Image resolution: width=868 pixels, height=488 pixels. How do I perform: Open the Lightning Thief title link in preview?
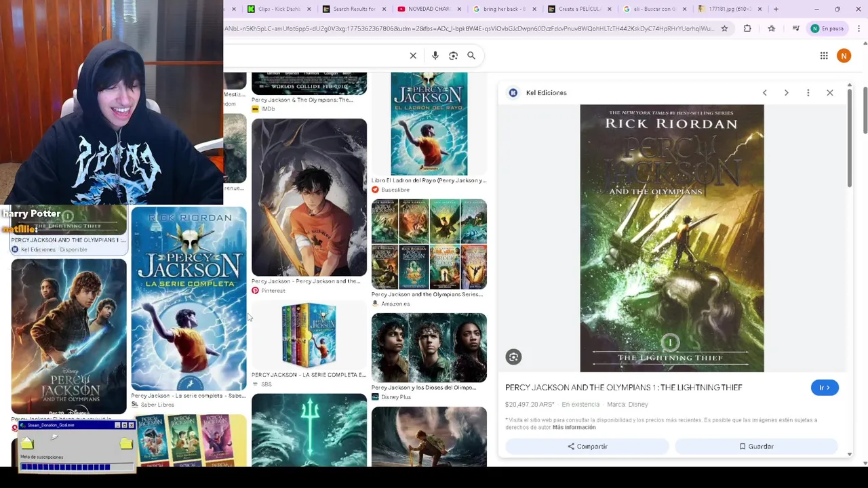click(x=623, y=388)
